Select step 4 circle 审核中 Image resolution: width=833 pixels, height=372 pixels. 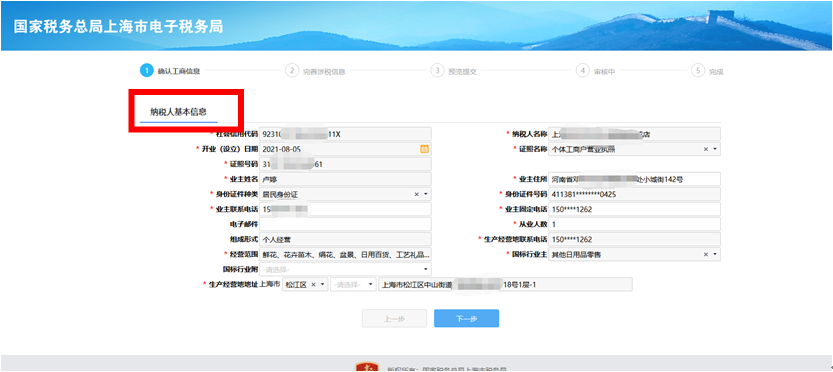point(583,71)
